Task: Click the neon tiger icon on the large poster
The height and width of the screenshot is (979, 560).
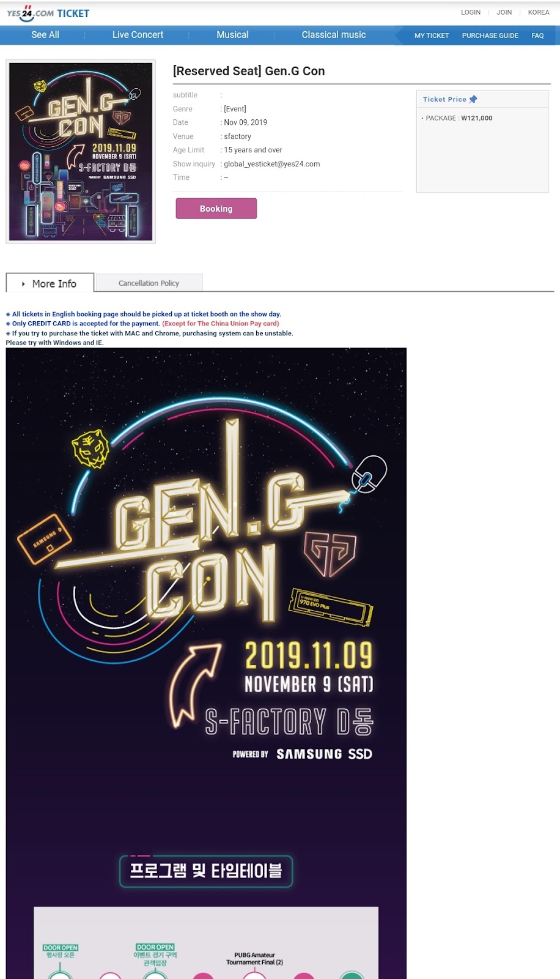Action: click(x=90, y=449)
